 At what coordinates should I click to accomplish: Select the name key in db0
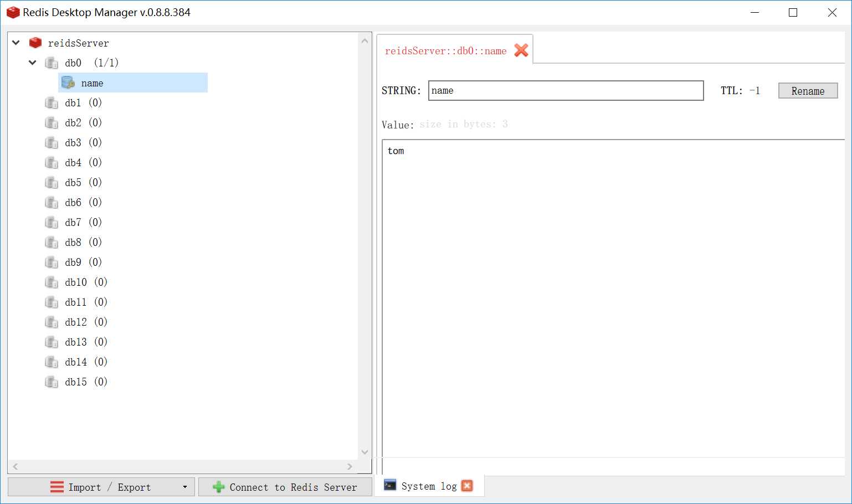click(133, 83)
